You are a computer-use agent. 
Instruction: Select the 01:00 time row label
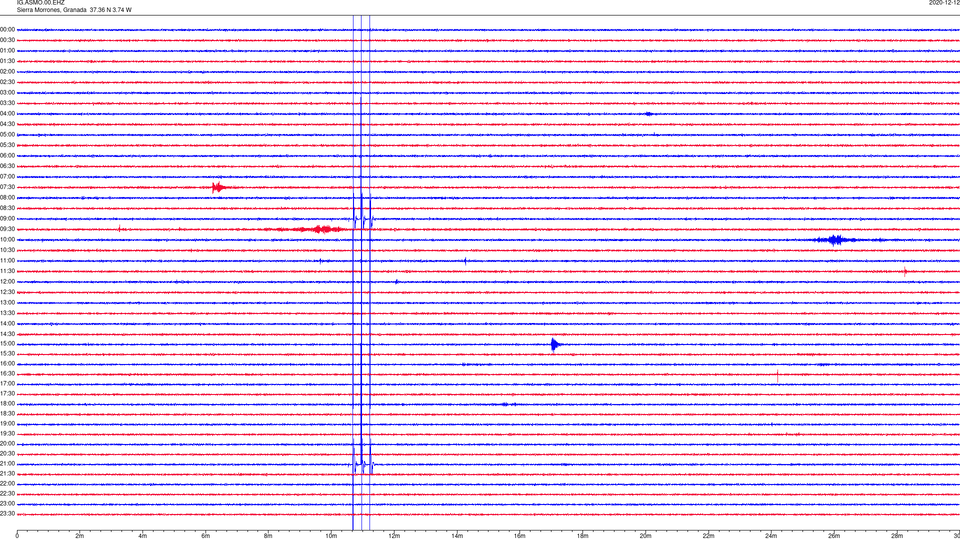(x=7, y=51)
